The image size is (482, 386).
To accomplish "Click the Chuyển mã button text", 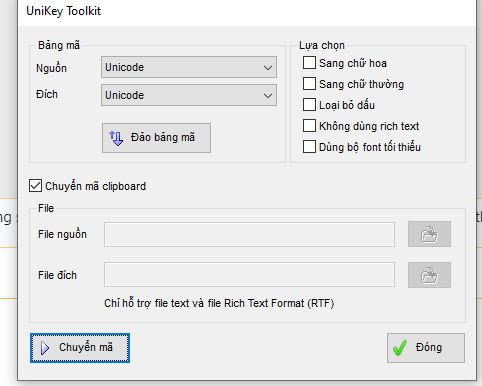I will pos(86,347).
